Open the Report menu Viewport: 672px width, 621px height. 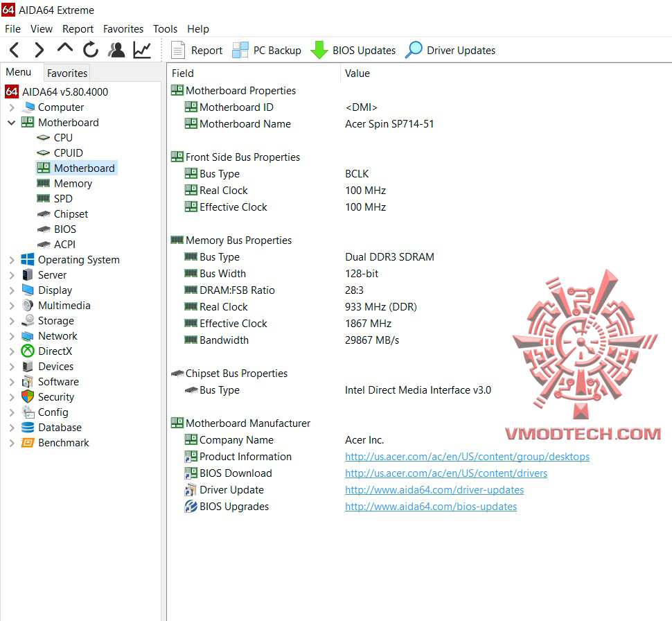click(x=78, y=29)
